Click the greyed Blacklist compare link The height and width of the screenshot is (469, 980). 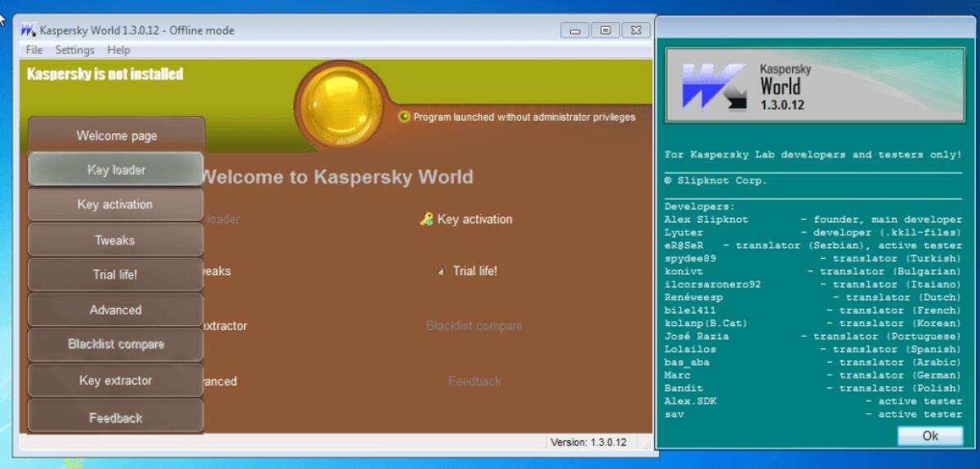pyautogui.click(x=474, y=326)
